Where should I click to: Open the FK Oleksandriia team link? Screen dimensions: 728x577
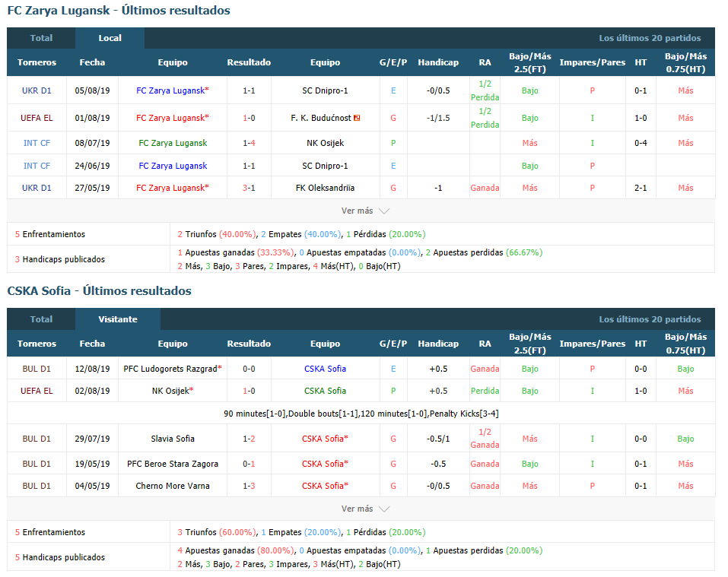(325, 188)
